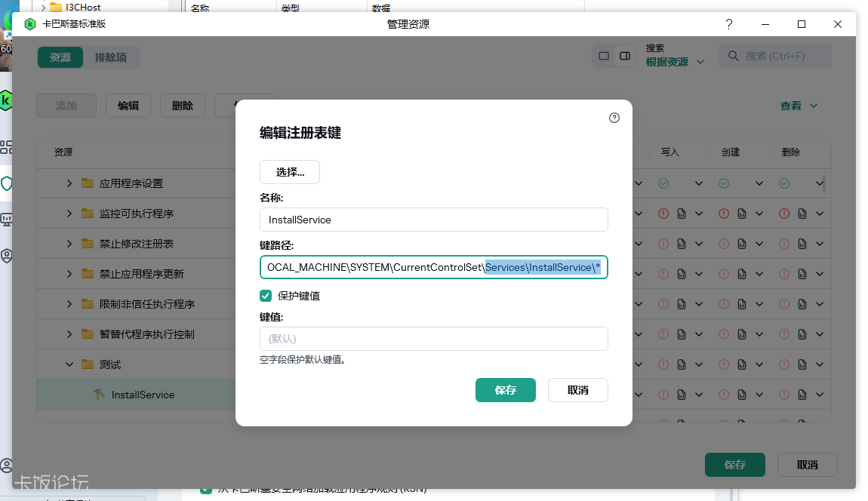Click the 名称 field containing InstallService
This screenshot has width=868, height=501.
pos(434,220)
